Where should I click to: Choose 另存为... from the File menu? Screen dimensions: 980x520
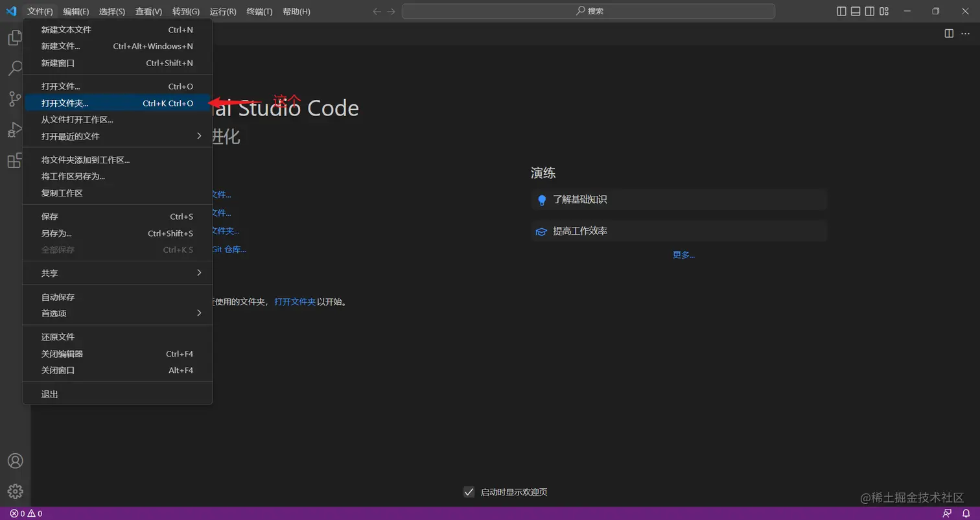pos(117,233)
